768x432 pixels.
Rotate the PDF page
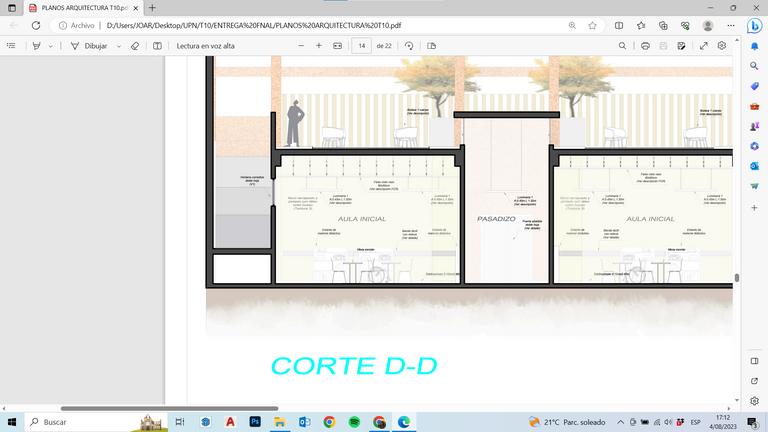coord(409,46)
